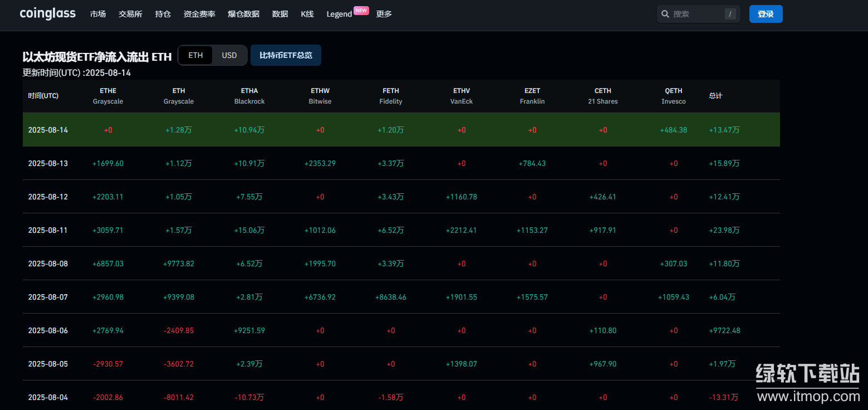The image size is (868, 410).
Task: Click the 持仓 navigation item
Action: [163, 14]
